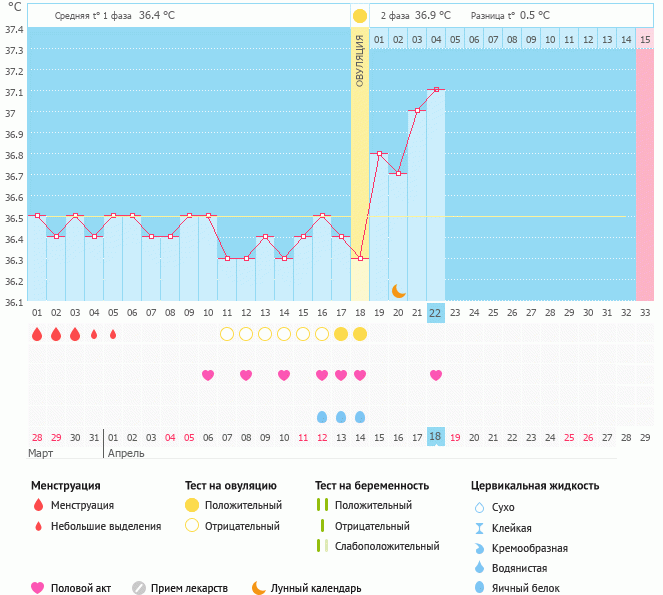Click the crescent moon icon on day 20

[398, 290]
